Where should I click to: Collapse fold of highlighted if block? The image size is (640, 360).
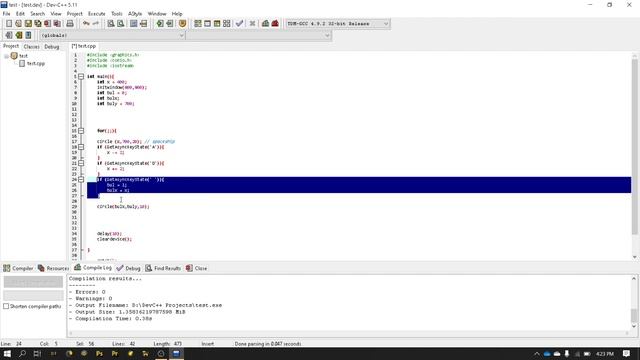point(81,180)
